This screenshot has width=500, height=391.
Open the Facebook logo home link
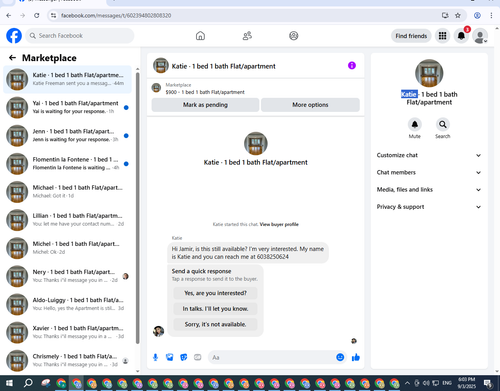14,36
